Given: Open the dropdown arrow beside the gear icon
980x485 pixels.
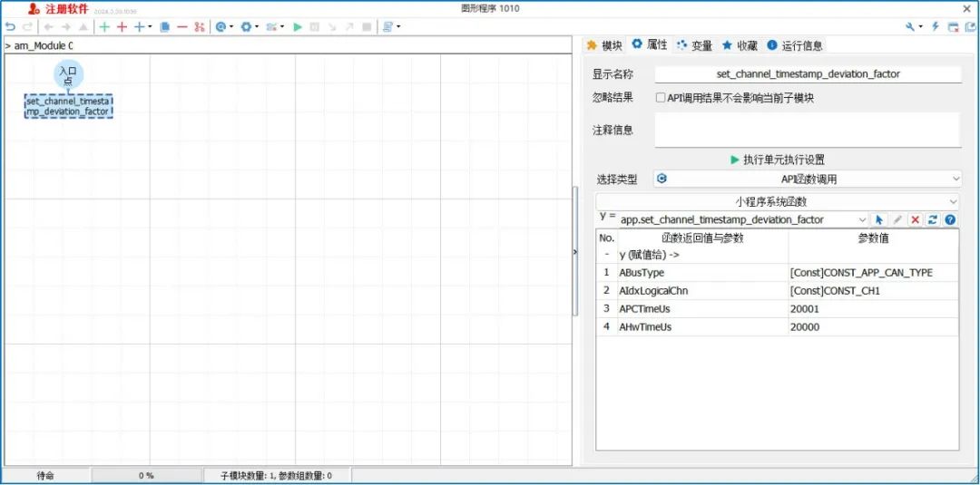Looking at the screenshot, I should pos(257,27).
